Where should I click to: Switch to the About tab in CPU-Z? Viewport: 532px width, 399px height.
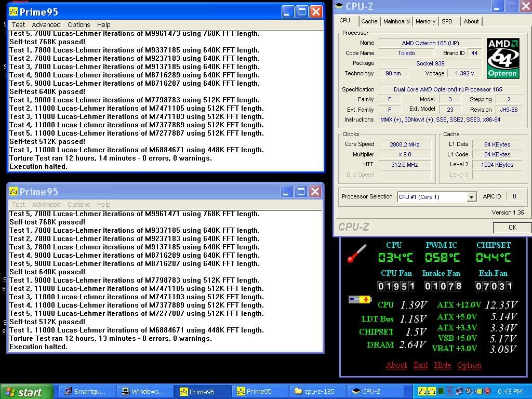[x=471, y=21]
